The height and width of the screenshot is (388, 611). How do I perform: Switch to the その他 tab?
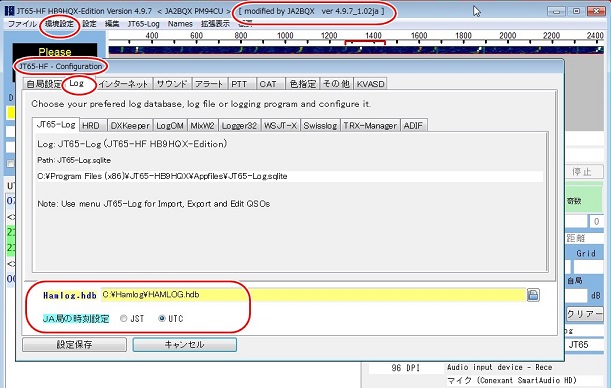[336, 84]
